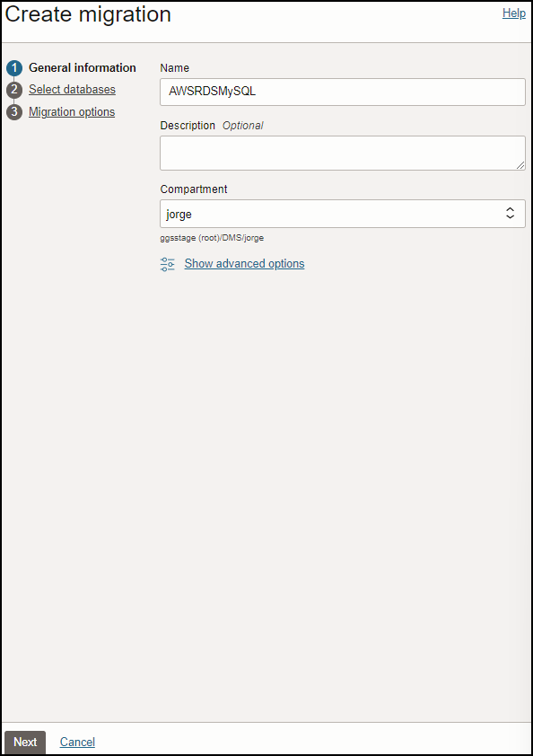Click the Next button
Image resolution: width=533 pixels, height=756 pixels.
tap(24, 742)
